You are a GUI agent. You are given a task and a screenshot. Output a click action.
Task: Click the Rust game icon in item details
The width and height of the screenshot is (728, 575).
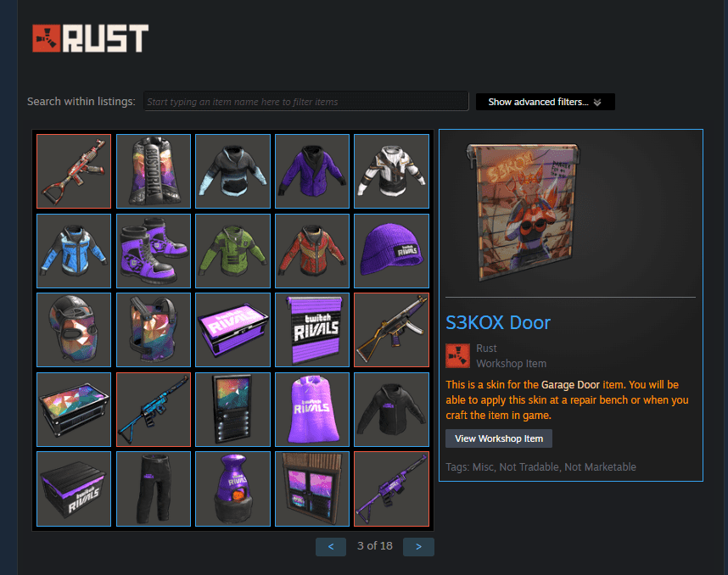coord(458,355)
